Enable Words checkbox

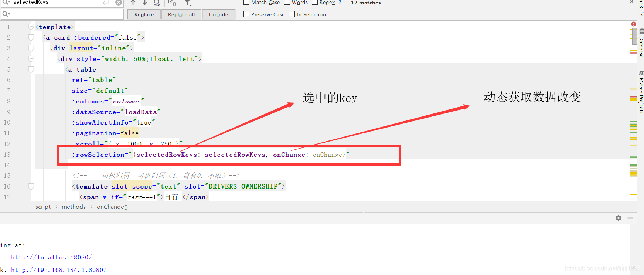(x=287, y=2)
